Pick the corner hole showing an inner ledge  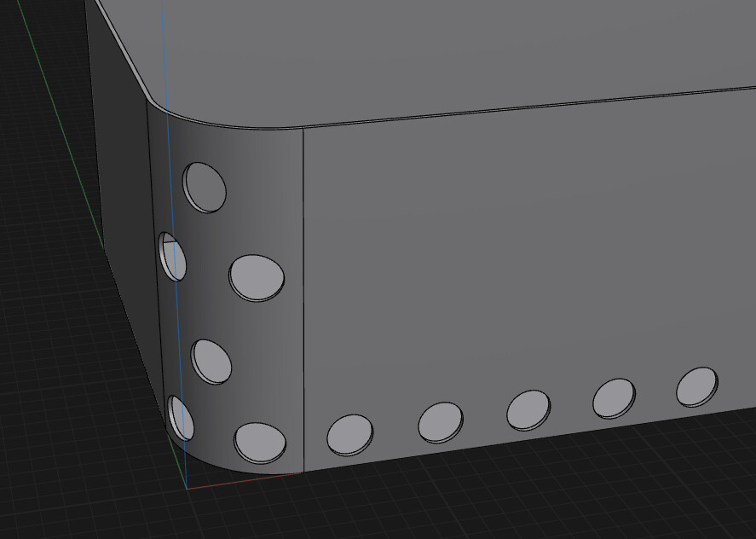pyautogui.click(x=173, y=257)
